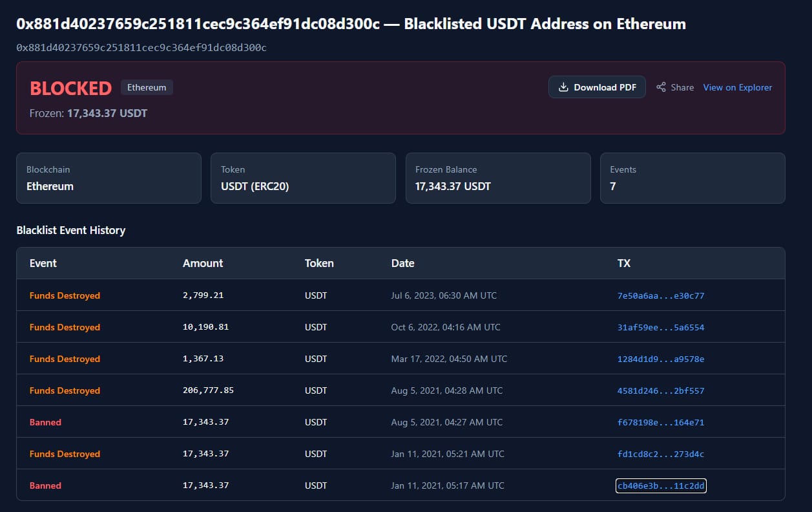Click Funds Destroyed in the 1,367.13 row

(x=65, y=359)
